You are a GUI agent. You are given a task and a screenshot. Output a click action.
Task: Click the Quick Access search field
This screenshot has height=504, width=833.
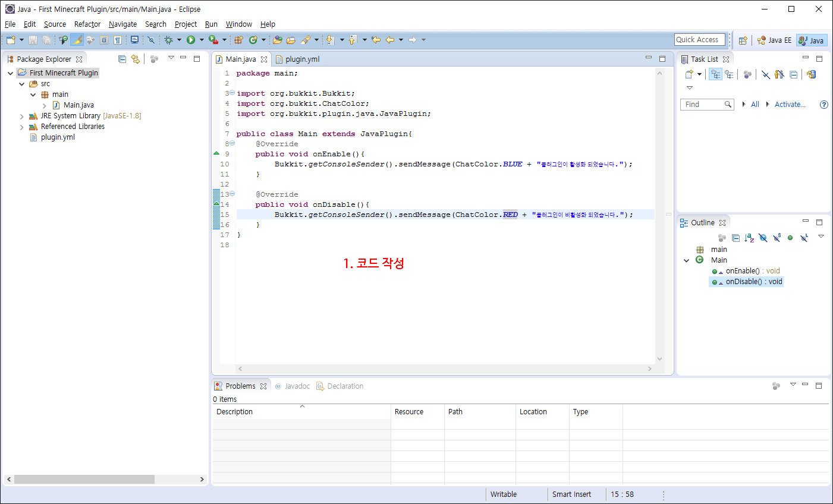point(700,40)
